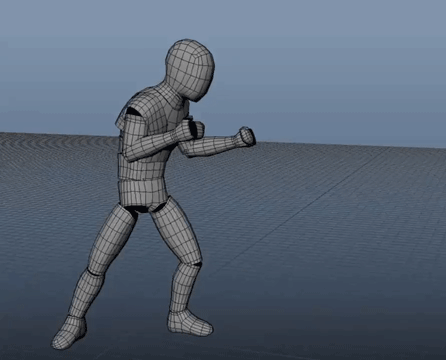Select the pelvis section of the mannequin

point(144,194)
